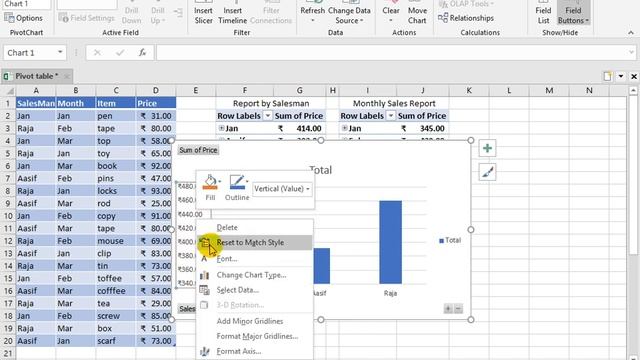Collapse the ribbon with the chevron
Viewport: 640px width, 360px height.
tap(631, 33)
